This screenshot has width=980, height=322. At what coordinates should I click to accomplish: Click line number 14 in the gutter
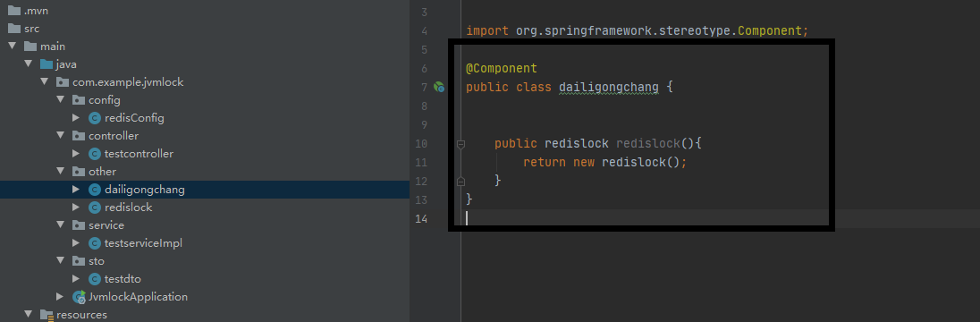420,219
